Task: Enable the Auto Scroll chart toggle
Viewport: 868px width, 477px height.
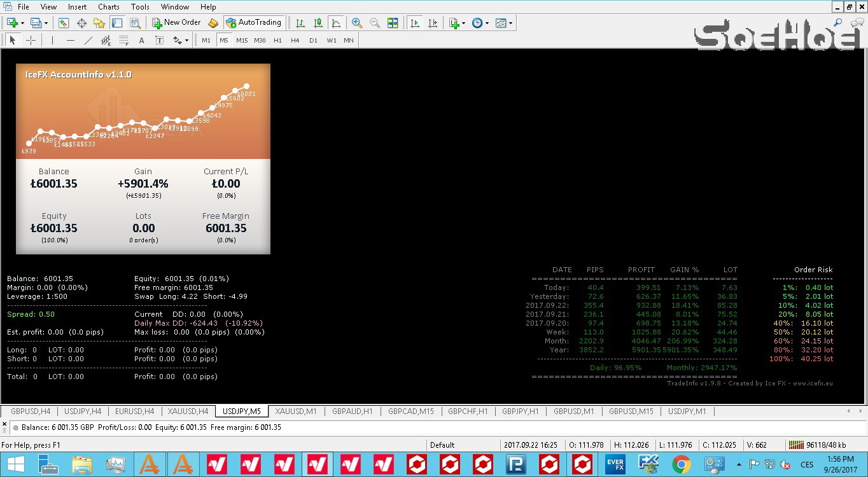Action: (415, 23)
